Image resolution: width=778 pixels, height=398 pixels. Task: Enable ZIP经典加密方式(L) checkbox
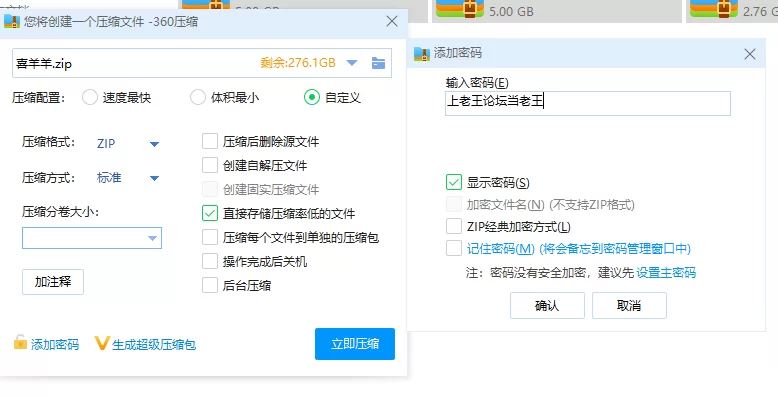click(x=454, y=226)
